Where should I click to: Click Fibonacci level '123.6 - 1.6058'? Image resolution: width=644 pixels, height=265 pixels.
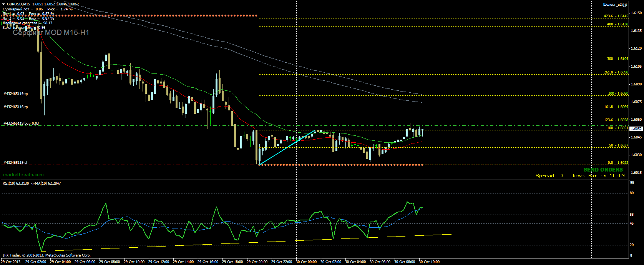click(x=616, y=120)
